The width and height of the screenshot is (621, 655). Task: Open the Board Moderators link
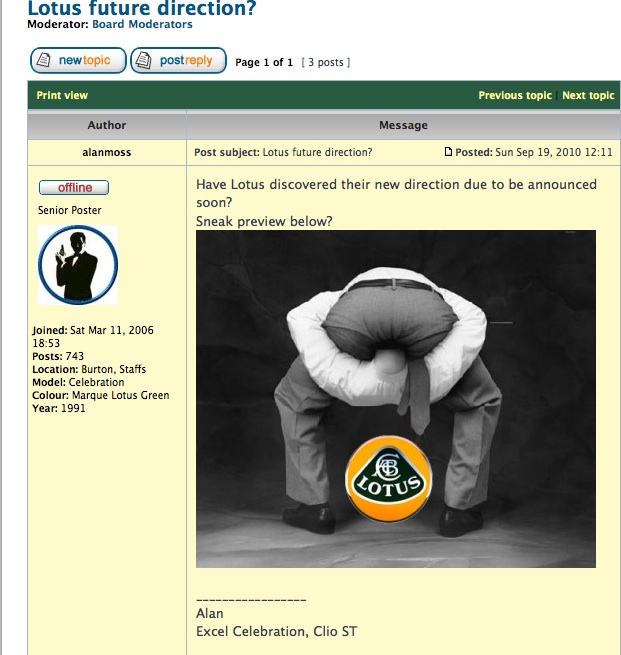[x=142, y=24]
